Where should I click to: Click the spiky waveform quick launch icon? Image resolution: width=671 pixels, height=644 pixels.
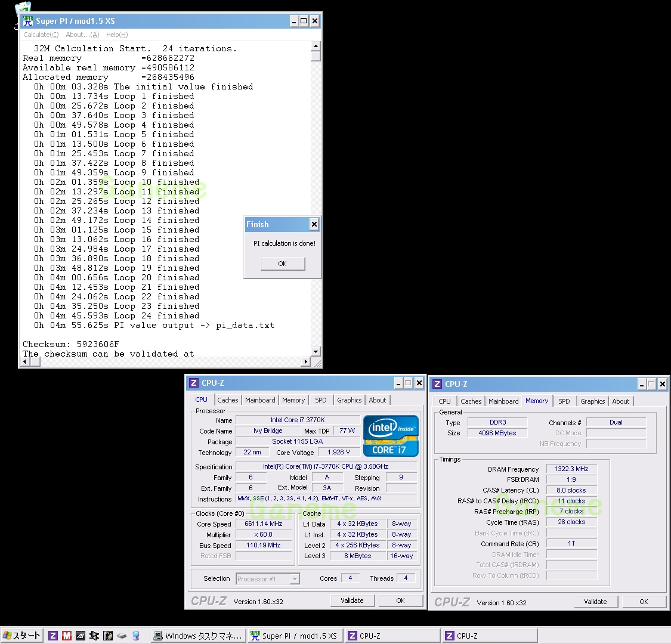pos(94,636)
